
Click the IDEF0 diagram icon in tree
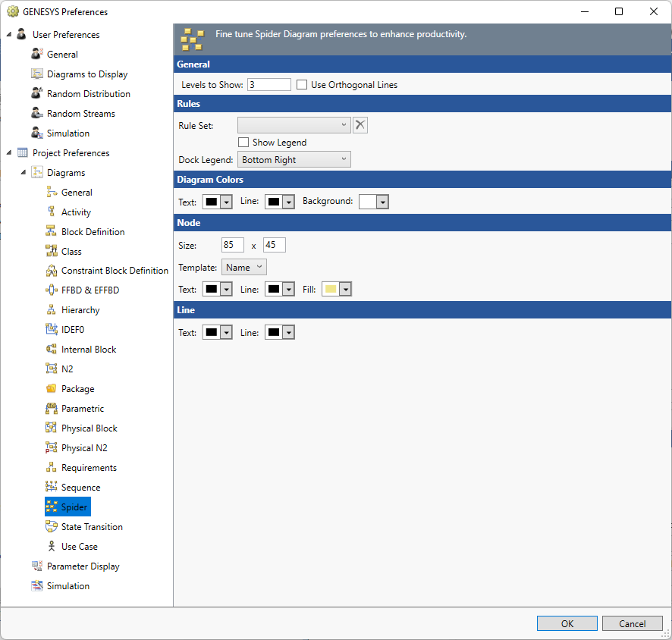52,330
